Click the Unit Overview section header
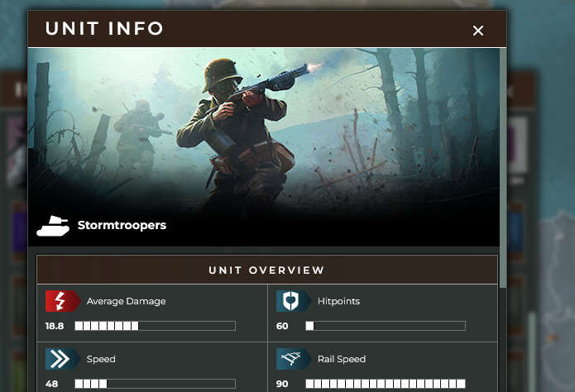The width and height of the screenshot is (575, 392). point(267,270)
